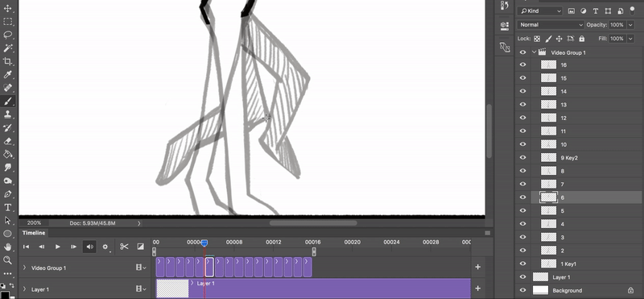This screenshot has width=644, height=299.
Task: Hide layer 16 via eye icon
Action: (522, 64)
